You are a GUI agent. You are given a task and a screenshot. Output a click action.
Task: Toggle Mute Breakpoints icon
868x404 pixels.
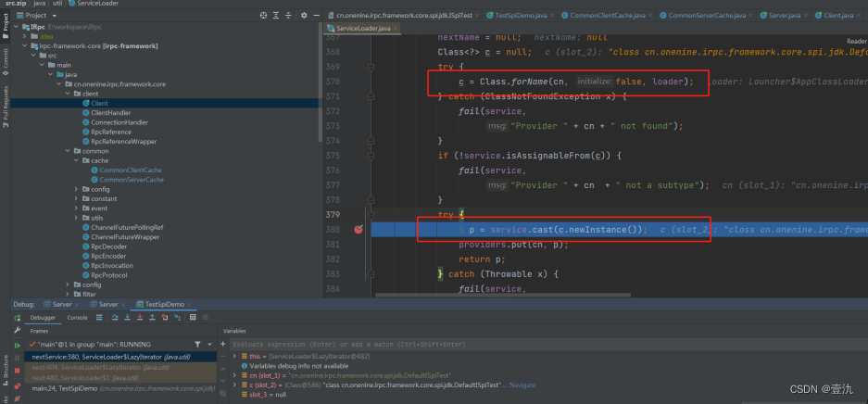coord(18,398)
